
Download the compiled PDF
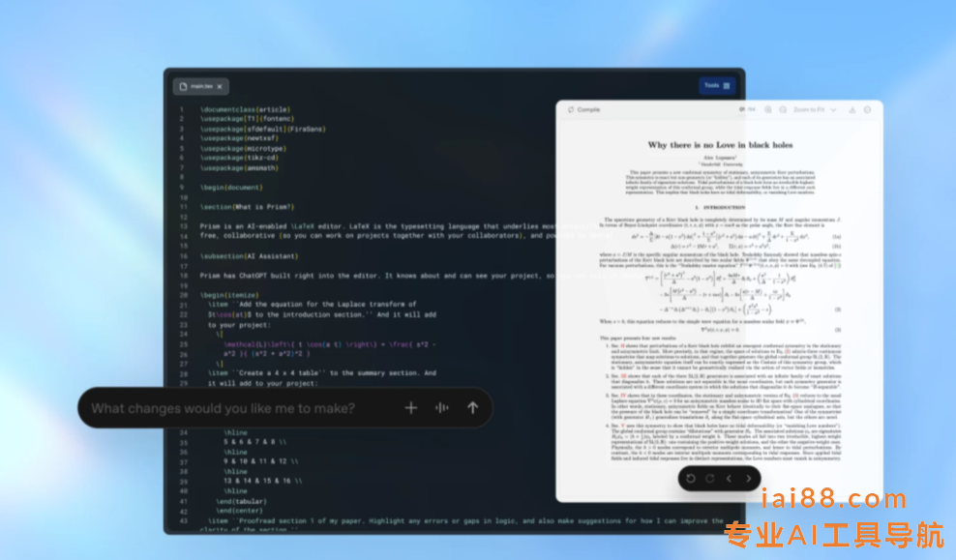852,110
